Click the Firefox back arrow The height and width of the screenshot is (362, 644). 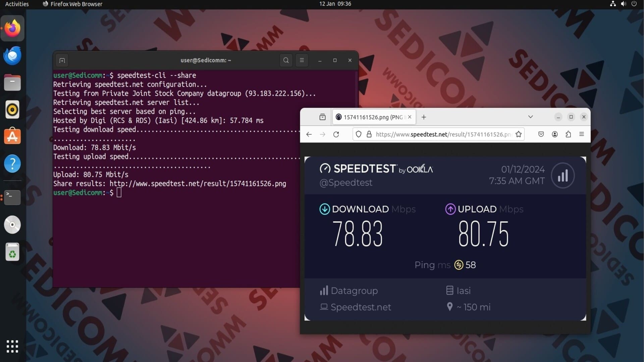point(309,134)
